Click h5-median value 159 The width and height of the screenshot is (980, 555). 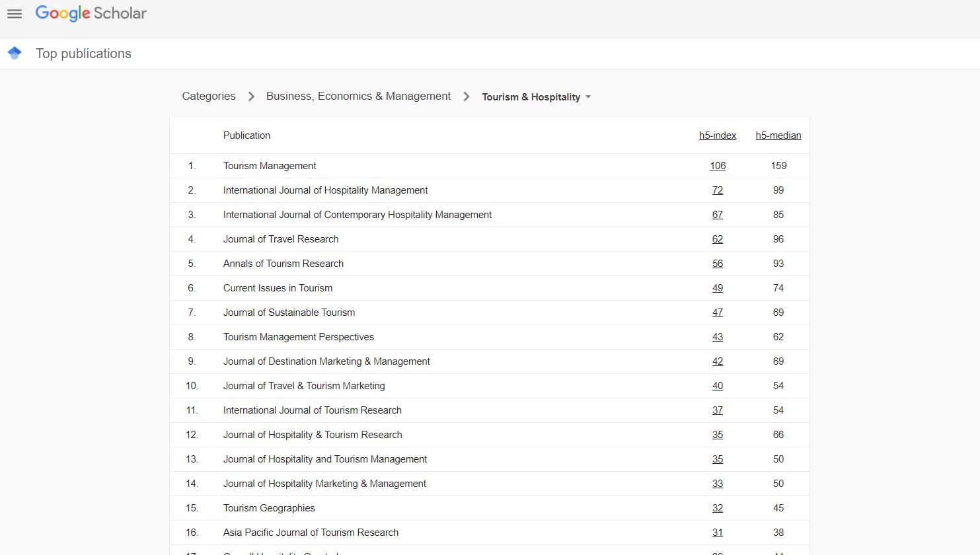click(778, 166)
